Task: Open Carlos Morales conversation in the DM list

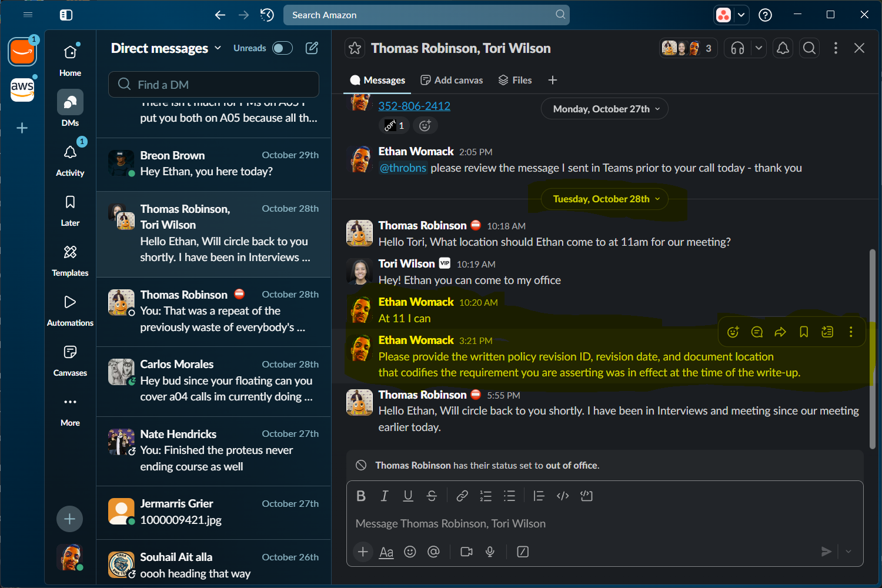Action: tap(213, 380)
